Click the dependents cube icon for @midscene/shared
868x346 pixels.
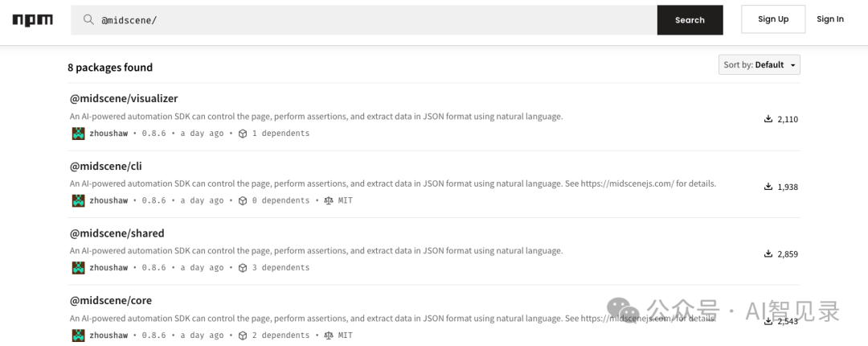point(242,268)
